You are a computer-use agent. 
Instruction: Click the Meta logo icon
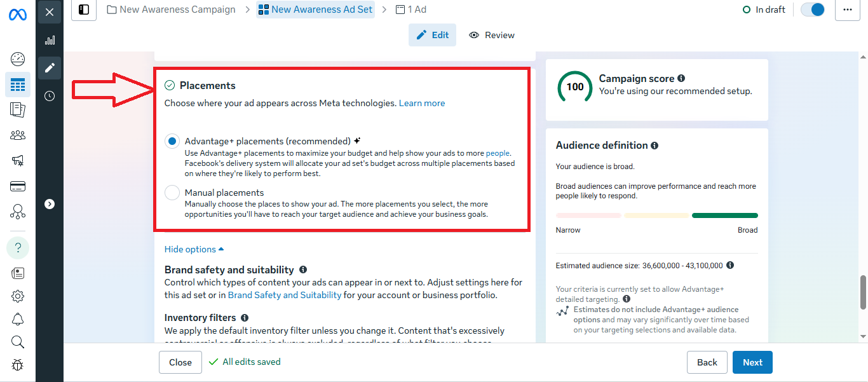(x=17, y=15)
